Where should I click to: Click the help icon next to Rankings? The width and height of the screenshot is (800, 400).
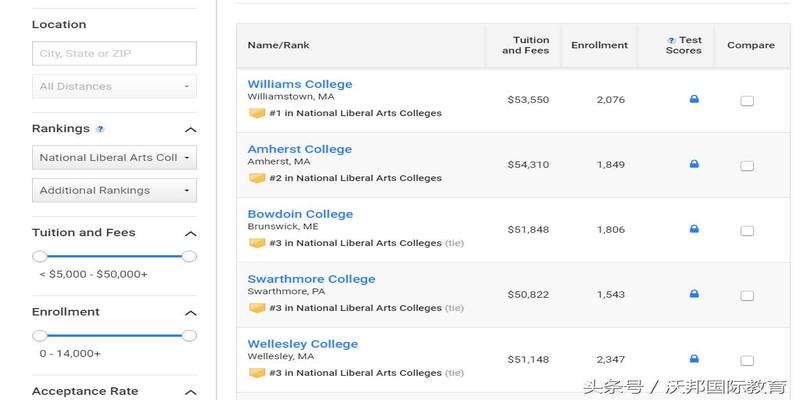pos(100,129)
